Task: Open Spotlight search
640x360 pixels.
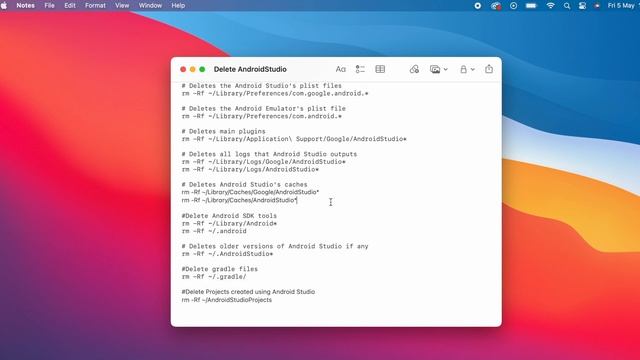Action: tap(567, 6)
